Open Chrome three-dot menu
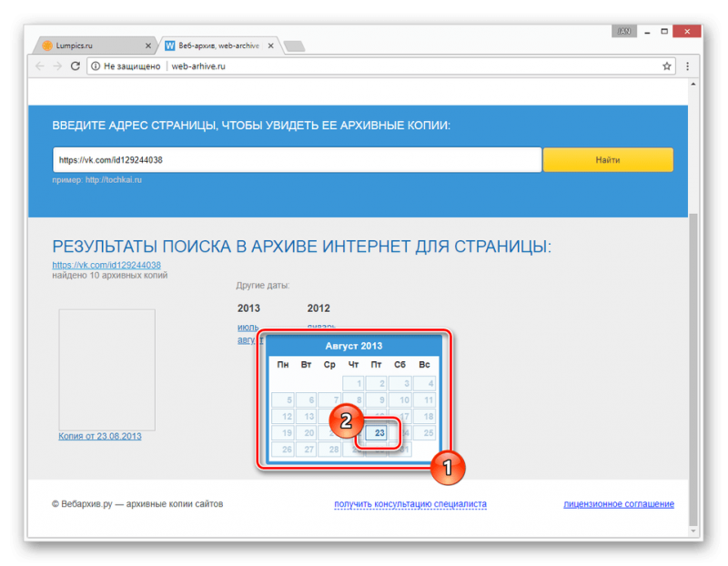 [x=688, y=66]
